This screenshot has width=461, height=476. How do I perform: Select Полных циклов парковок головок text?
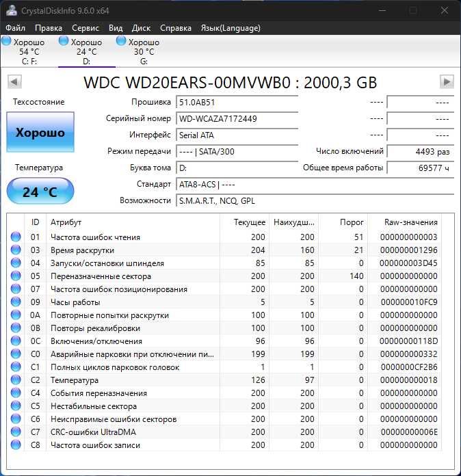pos(115,367)
